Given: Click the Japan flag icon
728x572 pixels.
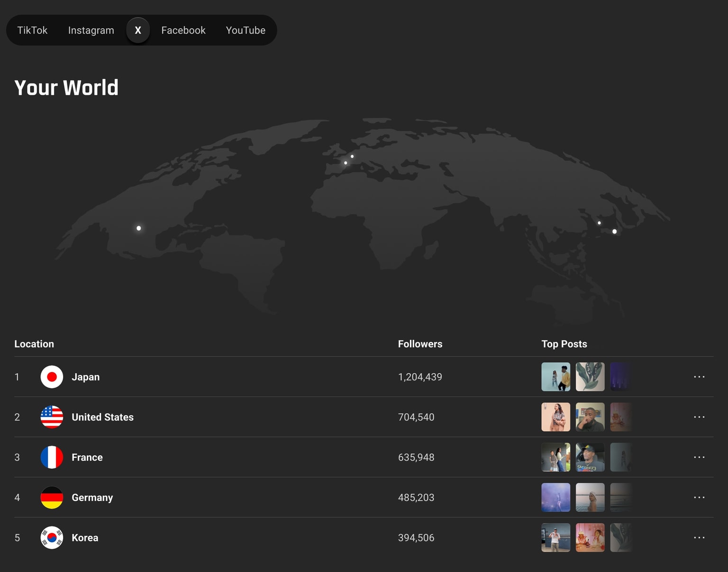Looking at the screenshot, I should [x=52, y=377].
